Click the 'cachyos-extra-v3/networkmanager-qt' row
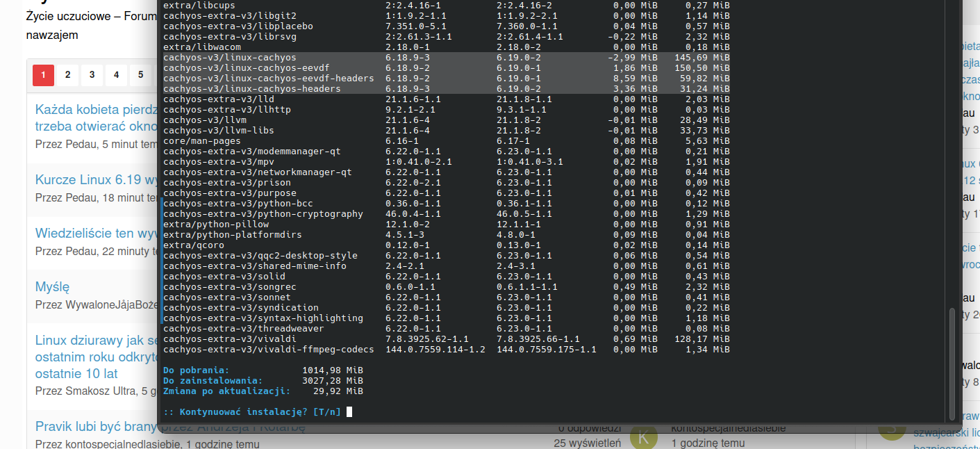The height and width of the screenshot is (449, 980). click(x=447, y=172)
